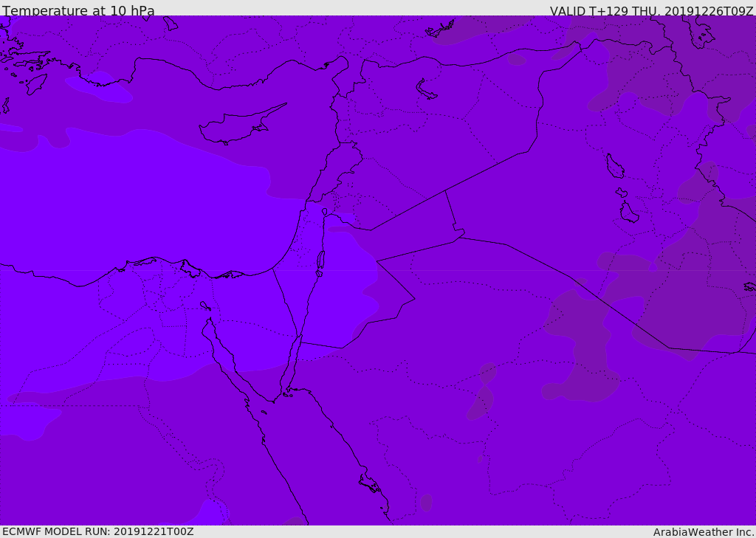Click 'ECMWF MODEL RUN: 20191221T00Z' footer text
Viewport: 756px width, 538px height.
[x=98, y=531]
